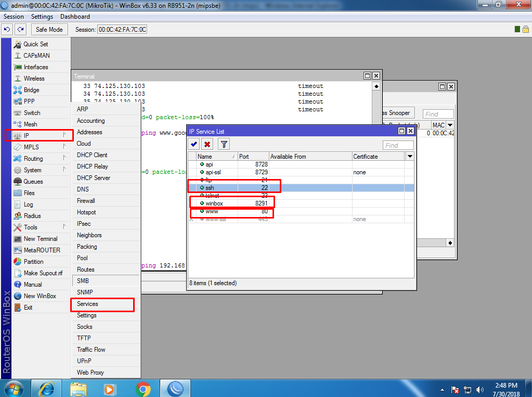Open Bridge in sidebar
Viewport: 532px width, 397px height.
(x=41, y=90)
